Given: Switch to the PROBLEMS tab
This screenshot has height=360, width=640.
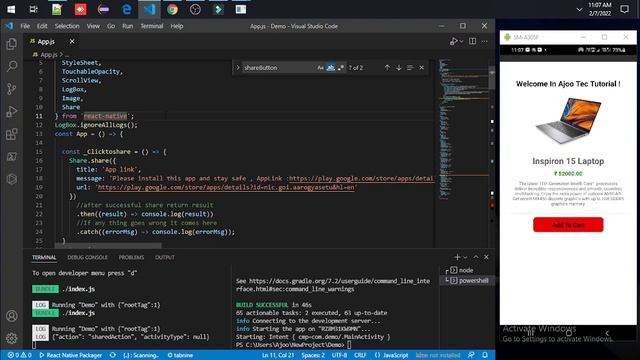Looking at the screenshot, I should tap(131, 258).
